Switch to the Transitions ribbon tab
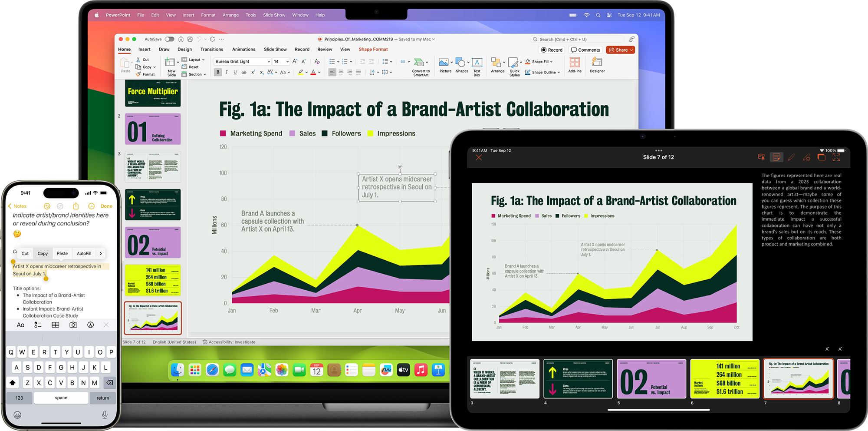The image size is (868, 431). point(212,50)
